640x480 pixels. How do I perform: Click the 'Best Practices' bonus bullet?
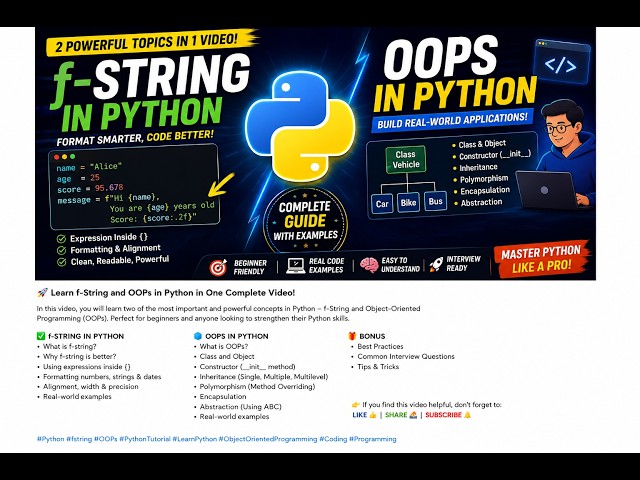380,347
